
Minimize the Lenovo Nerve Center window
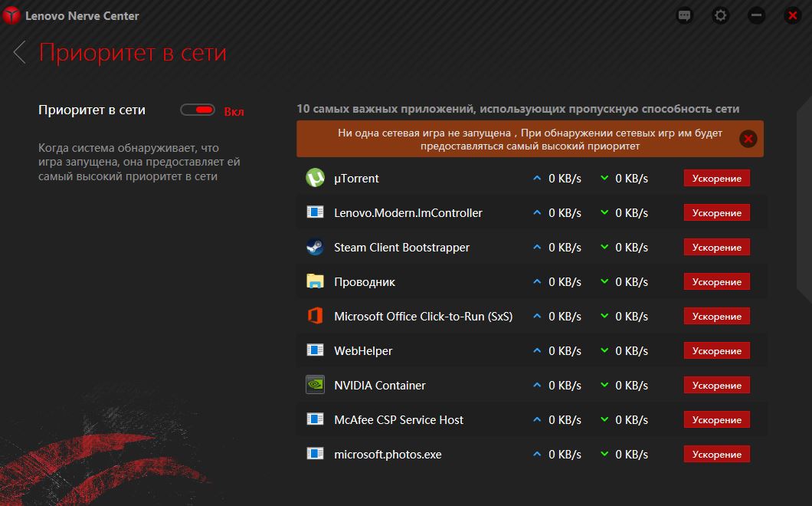(756, 15)
